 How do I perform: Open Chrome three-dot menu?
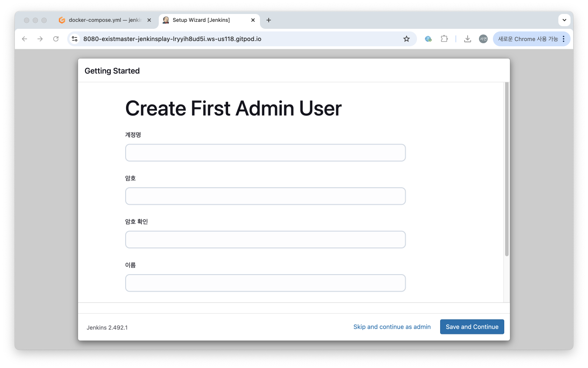point(564,39)
